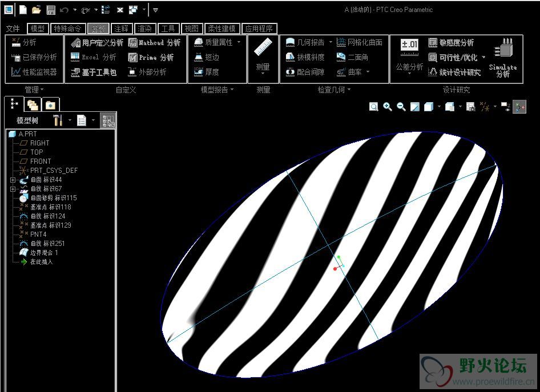The height and width of the screenshot is (392, 540).
Task: Switch to the Render (渲染) tab
Action: pos(144,29)
